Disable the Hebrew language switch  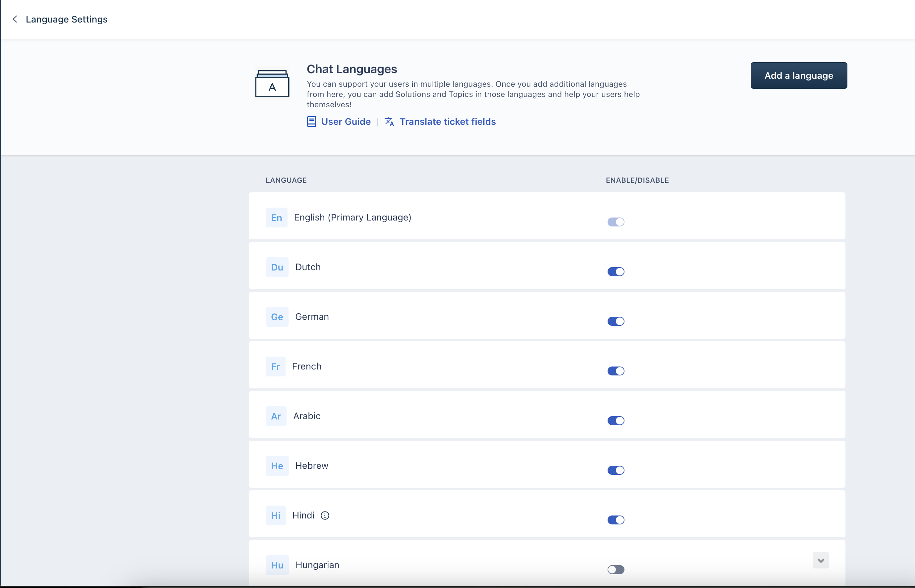[x=616, y=470]
